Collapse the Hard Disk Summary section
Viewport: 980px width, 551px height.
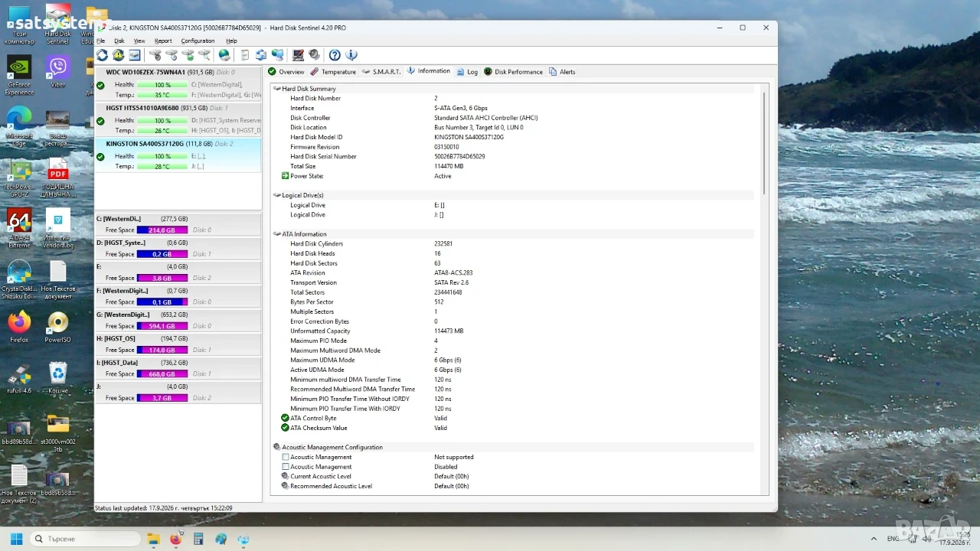click(277, 89)
